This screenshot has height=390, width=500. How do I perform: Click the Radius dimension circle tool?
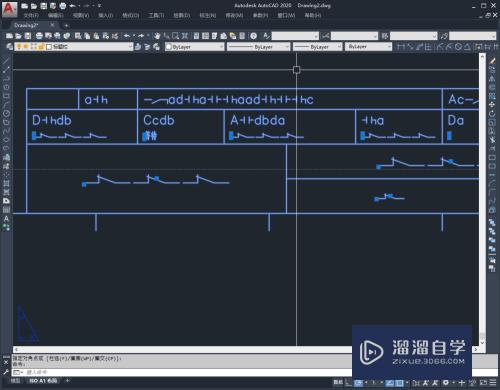(459, 47)
